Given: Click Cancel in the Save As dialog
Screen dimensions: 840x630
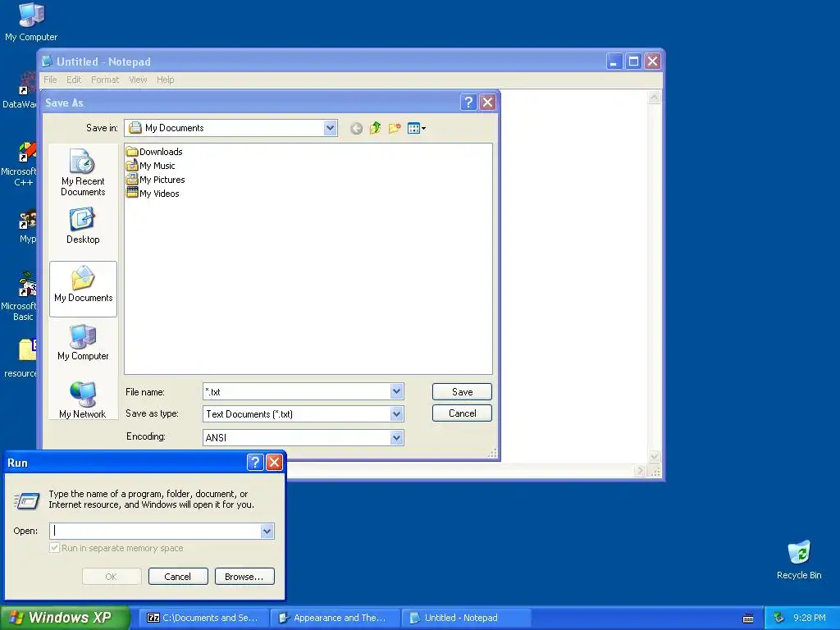Looking at the screenshot, I should coord(462,413).
